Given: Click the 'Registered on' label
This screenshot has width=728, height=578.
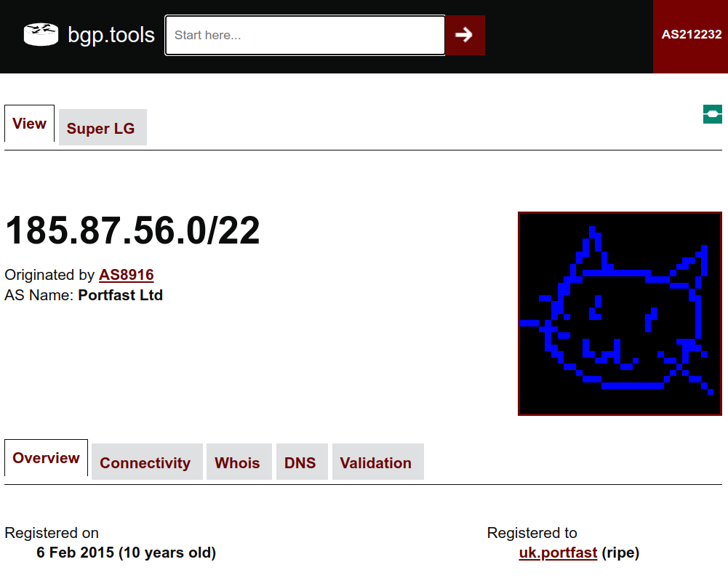Looking at the screenshot, I should (x=52, y=532).
